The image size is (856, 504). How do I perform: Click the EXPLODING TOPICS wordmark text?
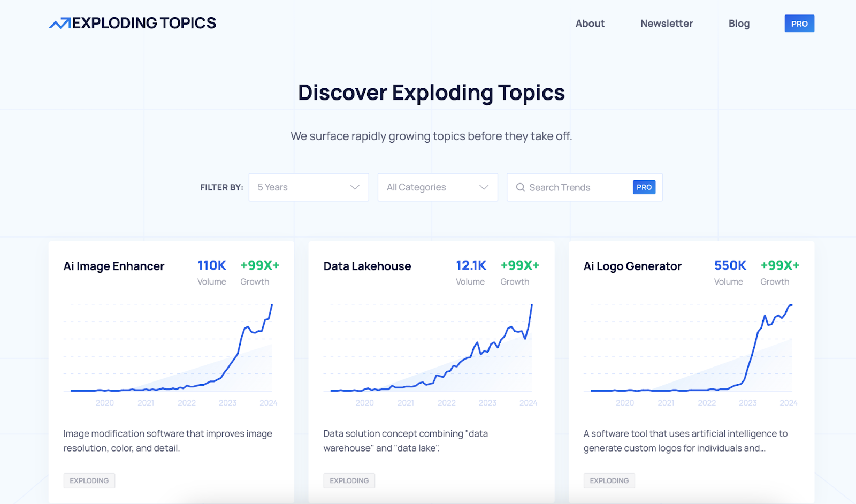144,23
